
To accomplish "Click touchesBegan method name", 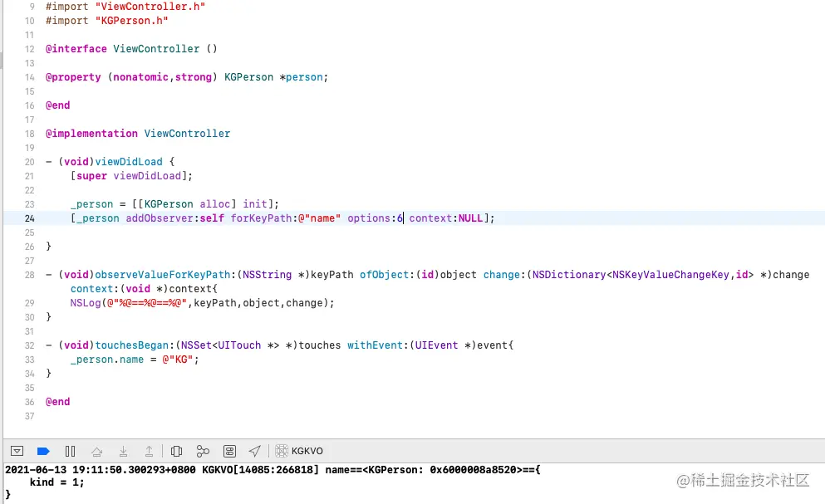I will (x=131, y=345).
